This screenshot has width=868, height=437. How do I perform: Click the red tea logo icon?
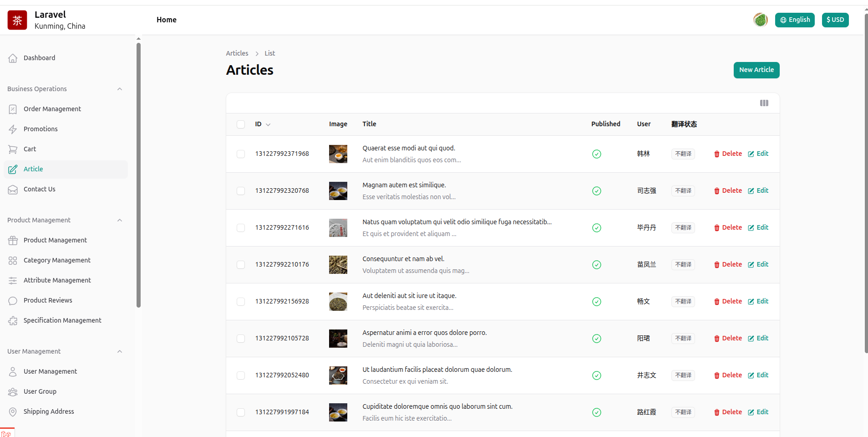[x=17, y=20]
